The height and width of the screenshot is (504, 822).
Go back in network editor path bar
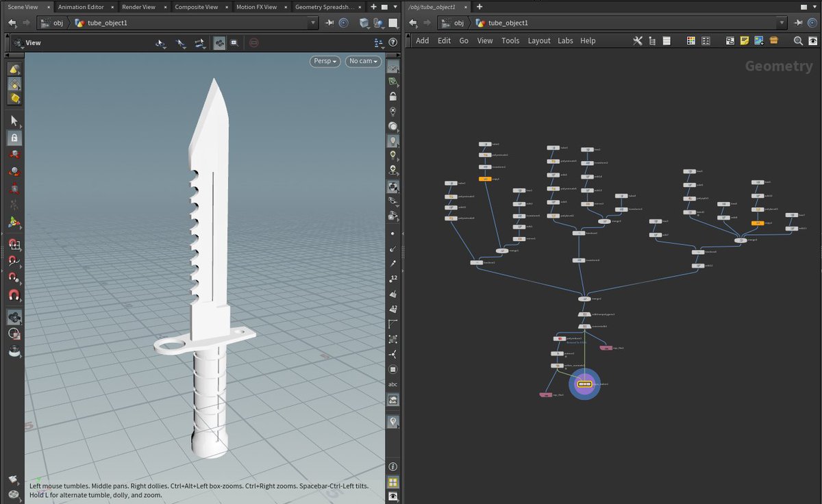pos(413,23)
